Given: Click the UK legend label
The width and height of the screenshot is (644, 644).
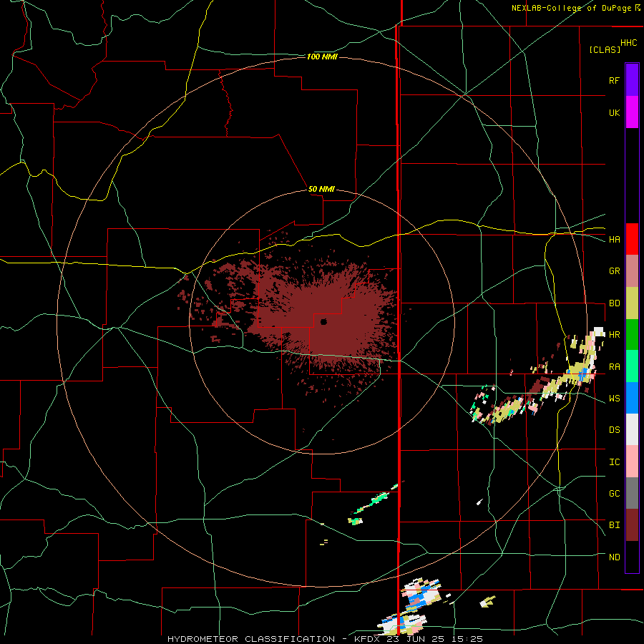Looking at the screenshot, I should [614, 112].
